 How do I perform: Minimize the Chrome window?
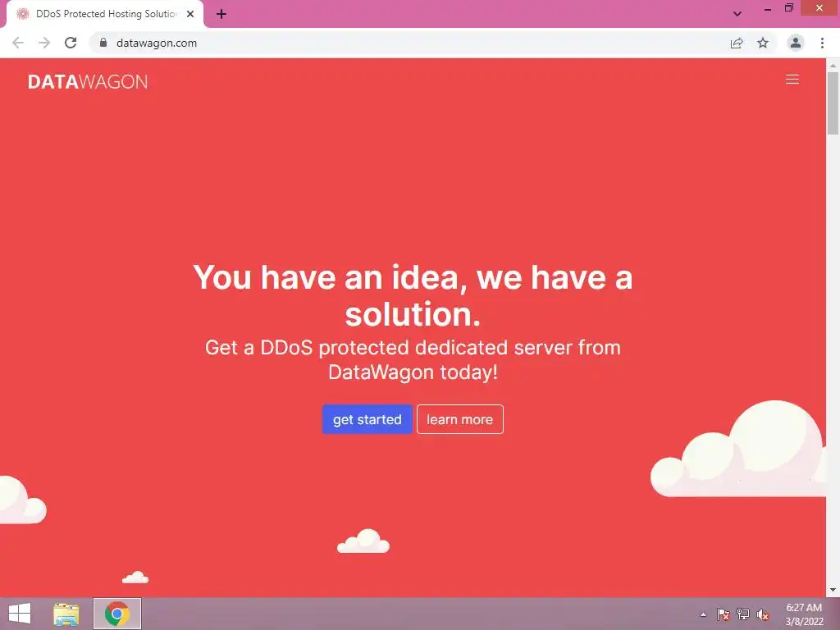coord(767,9)
